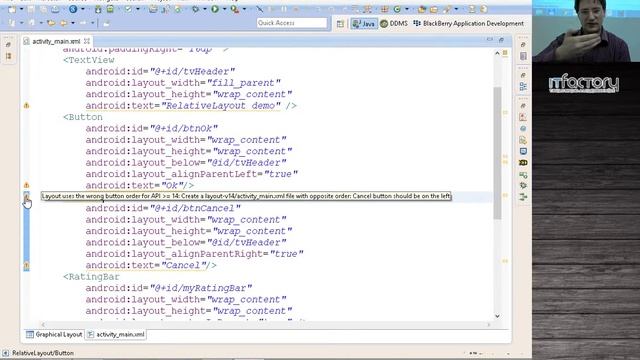
Task: Click the "@+id/btnCancel" attribute value
Action: [196, 208]
